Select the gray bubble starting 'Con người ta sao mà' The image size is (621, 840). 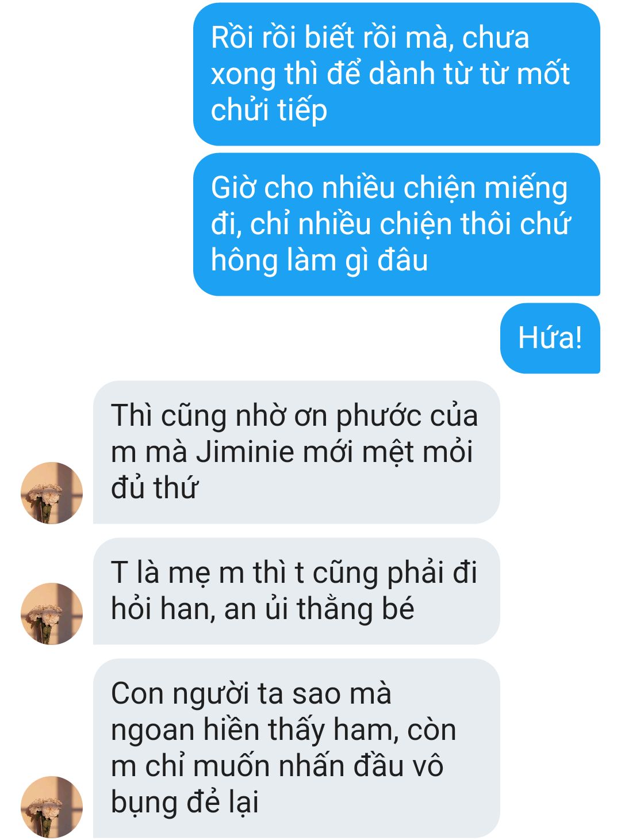pos(297,749)
